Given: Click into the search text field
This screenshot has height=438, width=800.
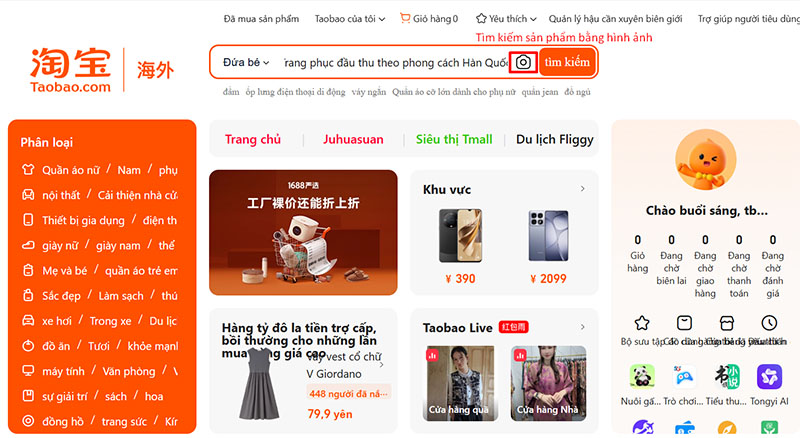Looking at the screenshot, I should tap(396, 62).
